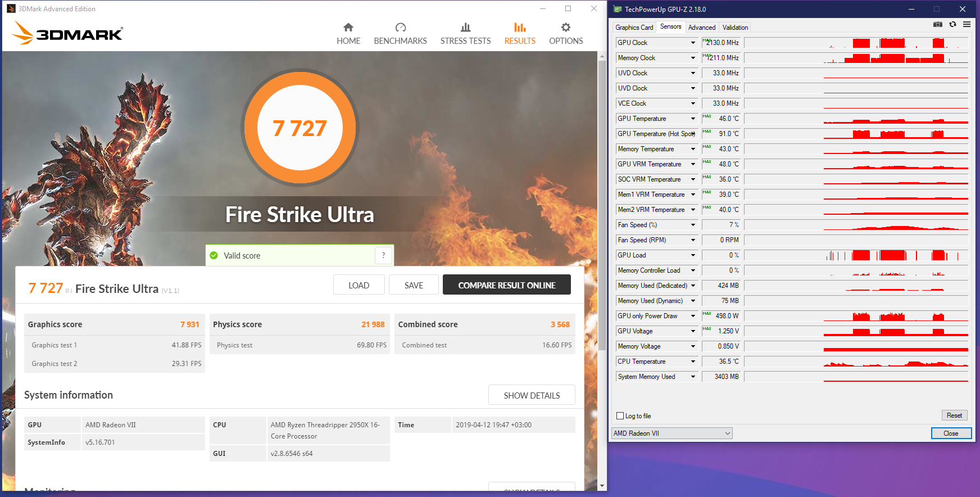This screenshot has height=497, width=980.
Task: Switch to the Graphics Card tab
Action: pyautogui.click(x=634, y=28)
